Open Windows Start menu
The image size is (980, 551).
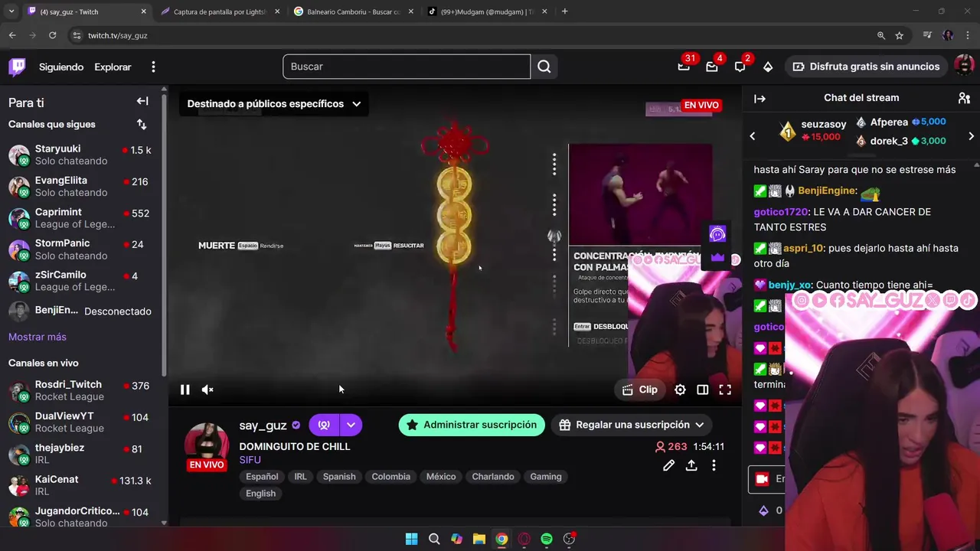pos(411,539)
